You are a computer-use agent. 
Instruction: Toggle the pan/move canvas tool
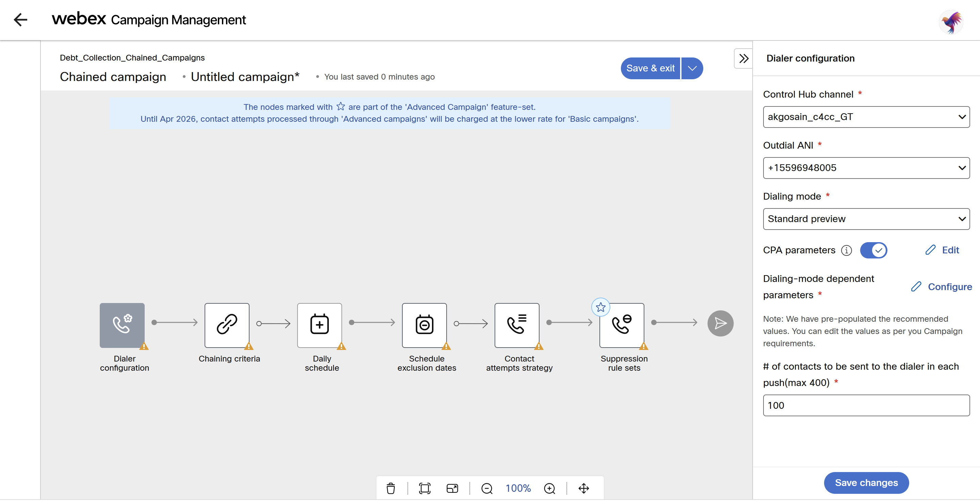583,488
